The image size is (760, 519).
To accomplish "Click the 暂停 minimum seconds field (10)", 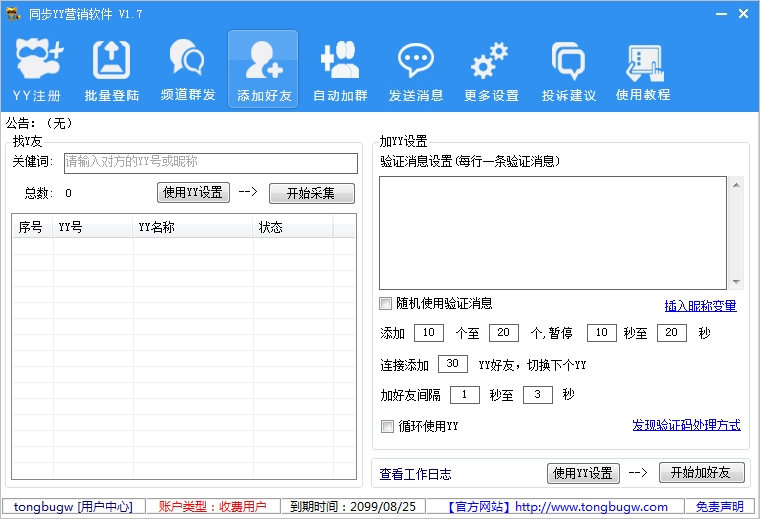I will [602, 333].
